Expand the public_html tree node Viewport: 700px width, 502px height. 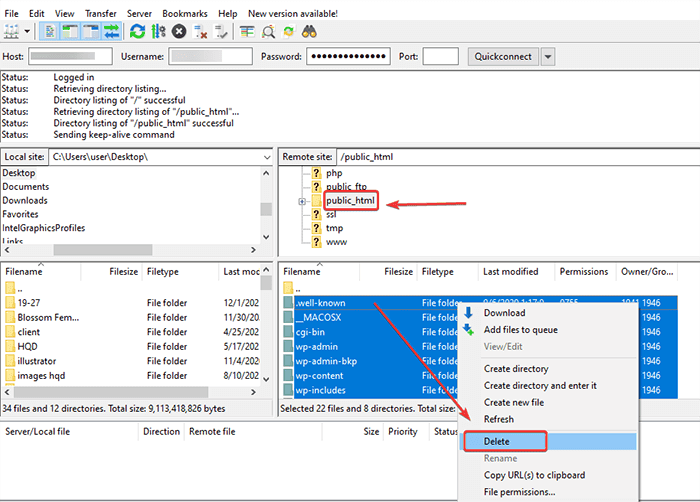tap(302, 201)
